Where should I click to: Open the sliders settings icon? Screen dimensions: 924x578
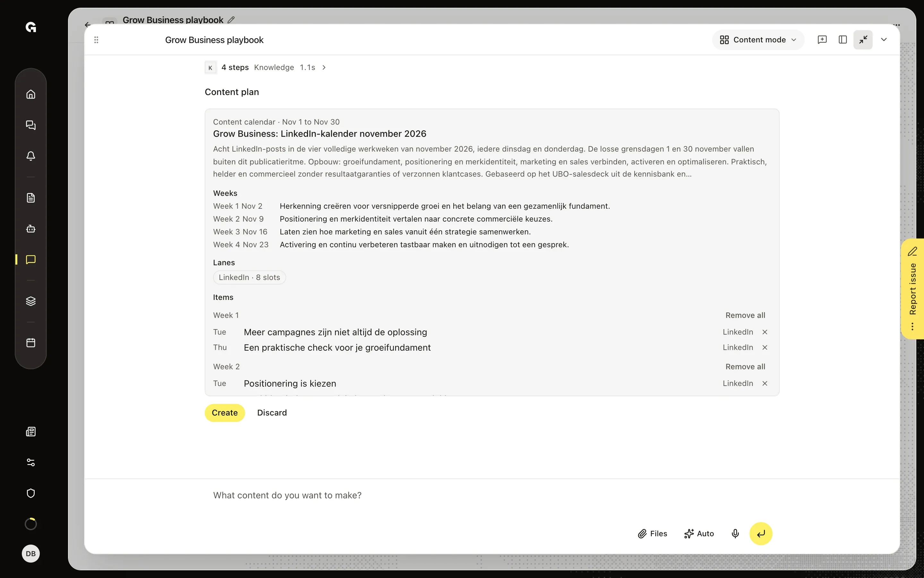[31, 462]
